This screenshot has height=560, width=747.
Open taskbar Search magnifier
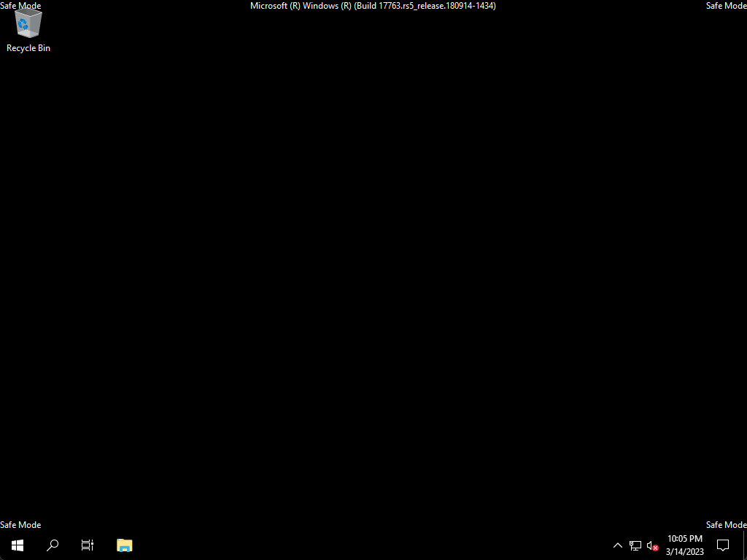click(53, 545)
